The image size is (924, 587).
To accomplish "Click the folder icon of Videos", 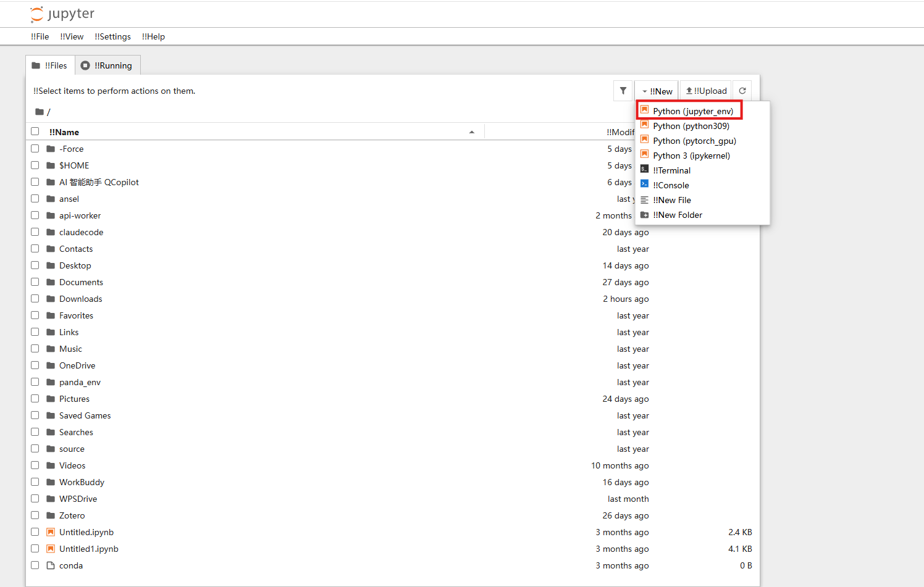I will [x=51, y=465].
